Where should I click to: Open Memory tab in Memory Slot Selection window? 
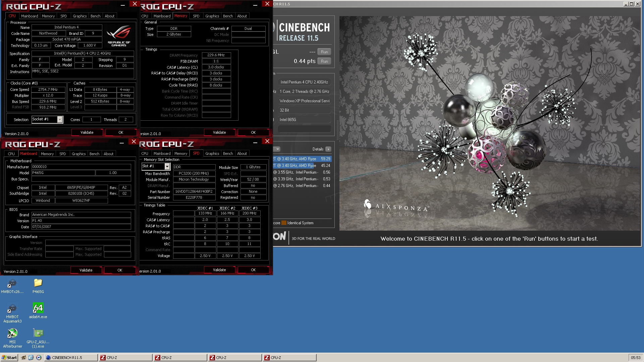[181, 154]
